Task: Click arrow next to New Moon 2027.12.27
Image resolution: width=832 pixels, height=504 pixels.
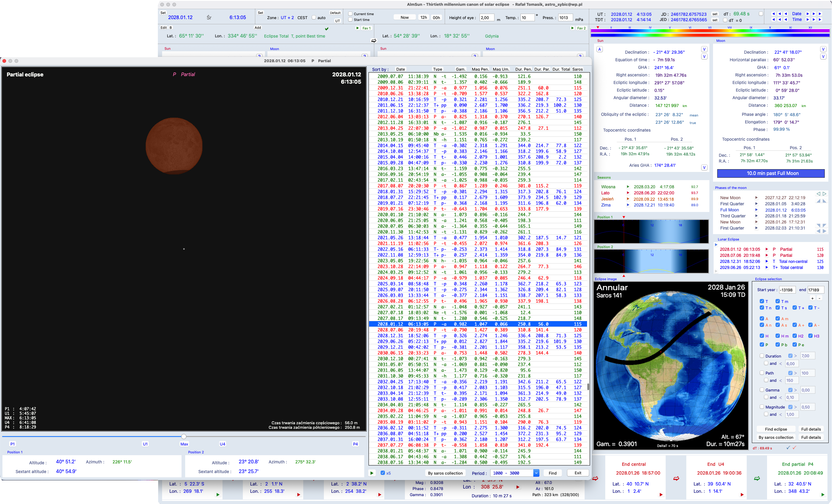Action: click(x=756, y=198)
